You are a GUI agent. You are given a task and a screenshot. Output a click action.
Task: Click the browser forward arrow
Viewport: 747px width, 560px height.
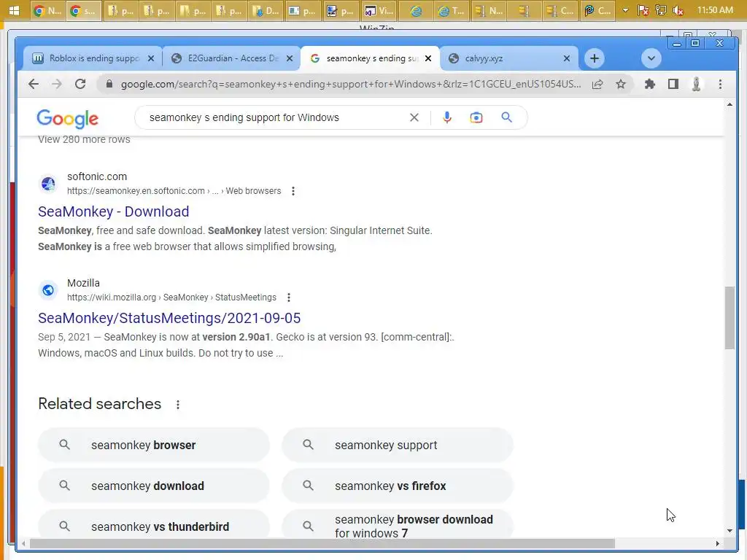(x=57, y=85)
